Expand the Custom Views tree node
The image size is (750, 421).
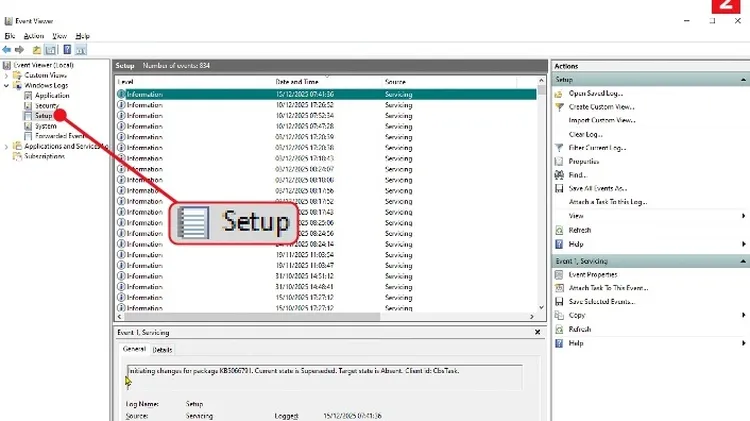pos(7,75)
